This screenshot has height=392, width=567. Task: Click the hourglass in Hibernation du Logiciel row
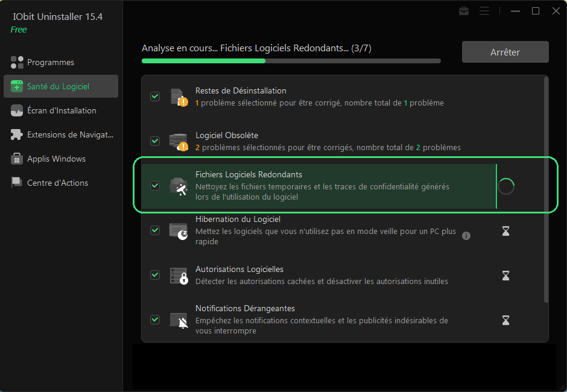tap(506, 231)
